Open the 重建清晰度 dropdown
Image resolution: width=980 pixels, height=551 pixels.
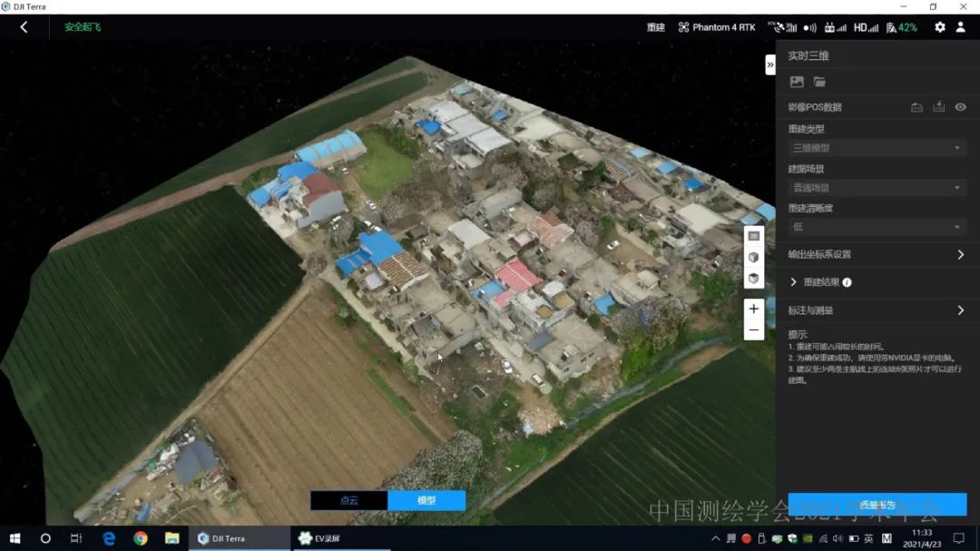coord(876,227)
